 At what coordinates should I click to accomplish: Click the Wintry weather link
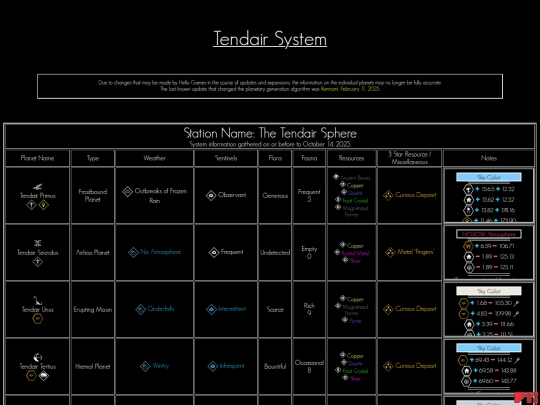click(x=160, y=366)
